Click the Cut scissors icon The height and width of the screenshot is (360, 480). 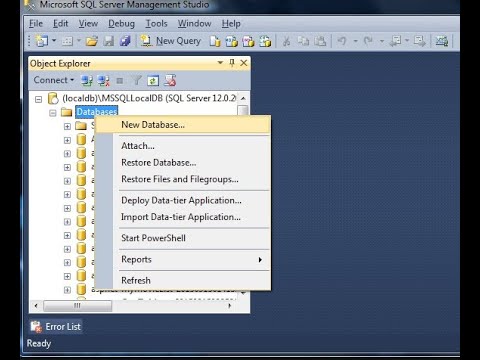click(x=286, y=41)
